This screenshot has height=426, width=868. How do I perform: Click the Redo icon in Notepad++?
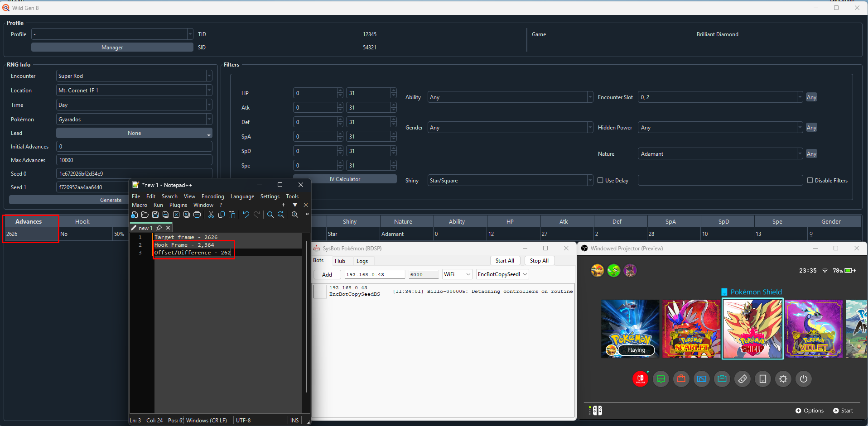point(256,215)
